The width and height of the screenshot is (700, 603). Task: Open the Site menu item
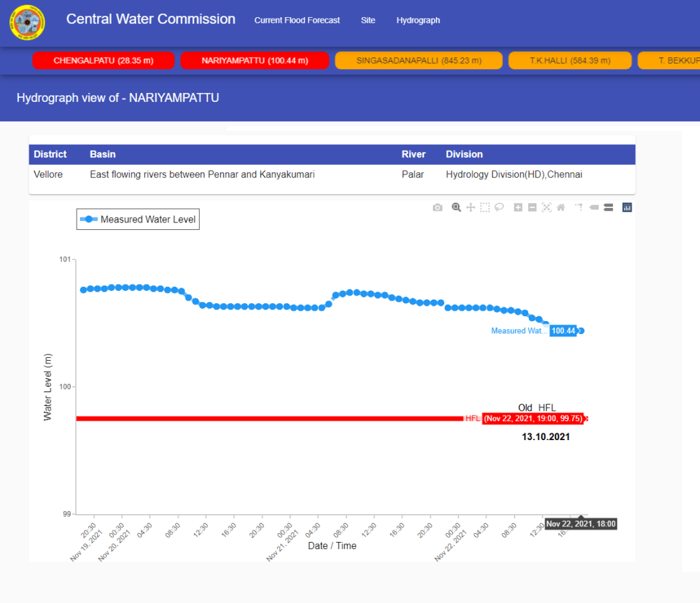point(368,21)
